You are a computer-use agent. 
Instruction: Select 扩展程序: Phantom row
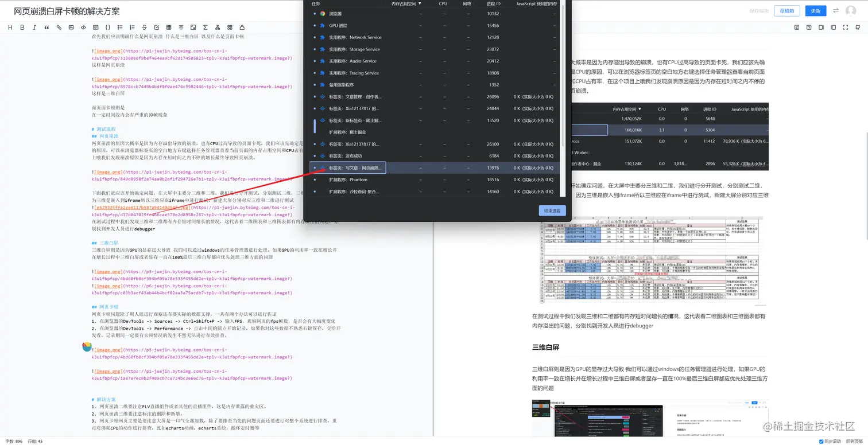tap(435, 179)
